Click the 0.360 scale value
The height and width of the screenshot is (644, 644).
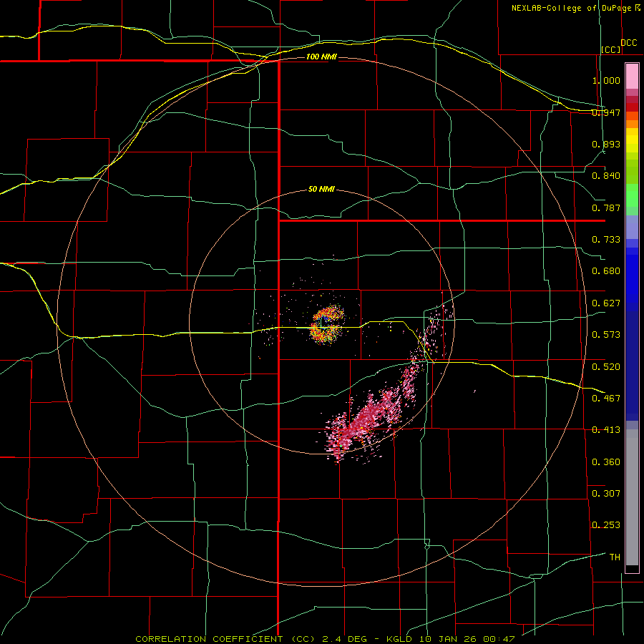click(606, 462)
